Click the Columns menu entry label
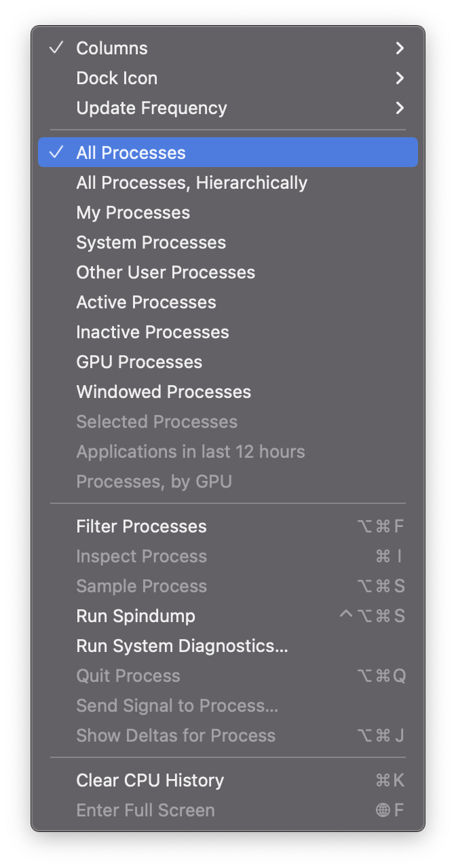456x868 pixels. pos(112,48)
